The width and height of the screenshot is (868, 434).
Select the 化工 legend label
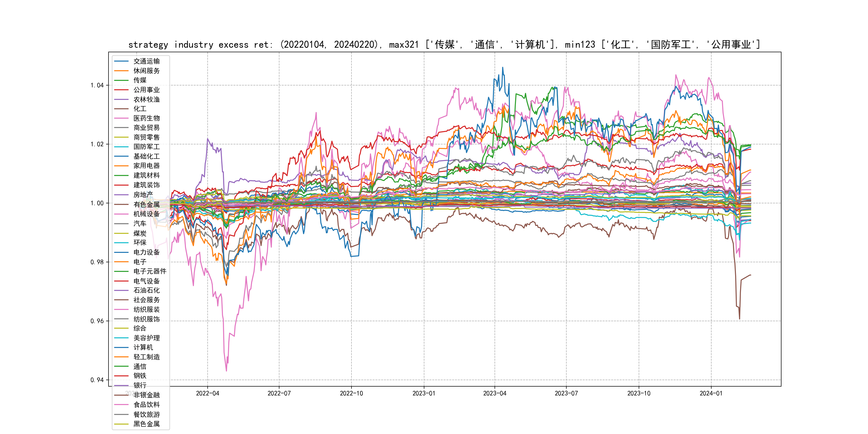[x=140, y=109]
